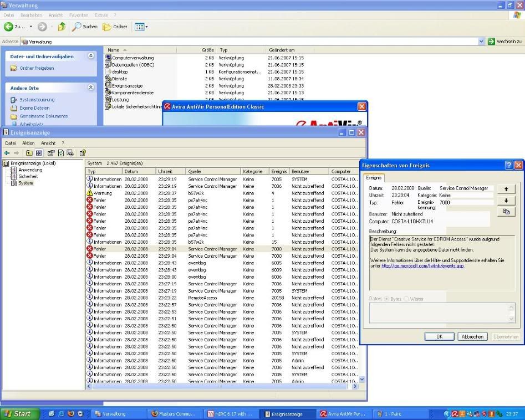525x420 pixels.
Task: Click the Internet Explorer quick launch icon
Action: point(62,414)
